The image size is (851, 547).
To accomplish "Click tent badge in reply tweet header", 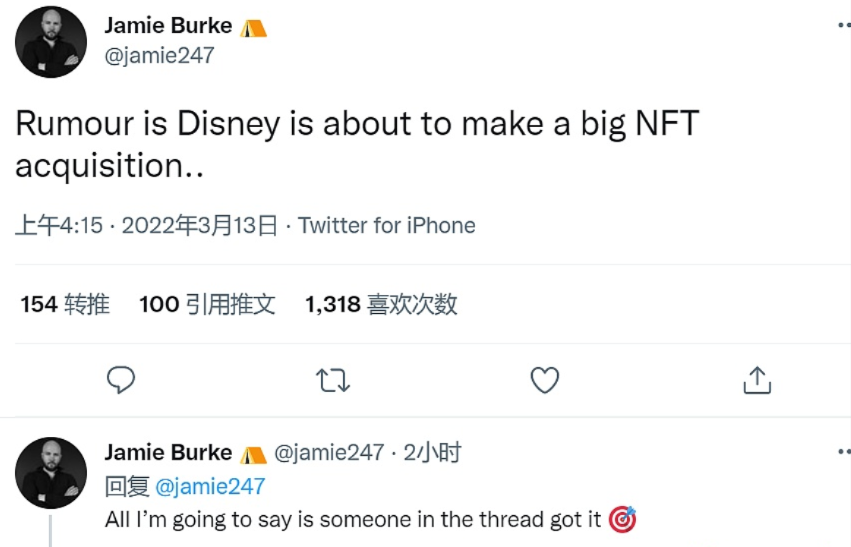I will click(x=253, y=454).
